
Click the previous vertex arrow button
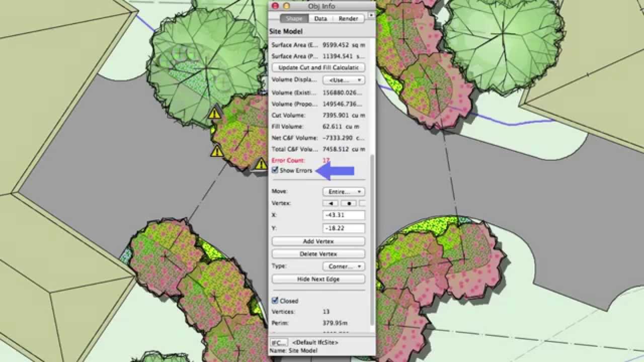point(331,204)
